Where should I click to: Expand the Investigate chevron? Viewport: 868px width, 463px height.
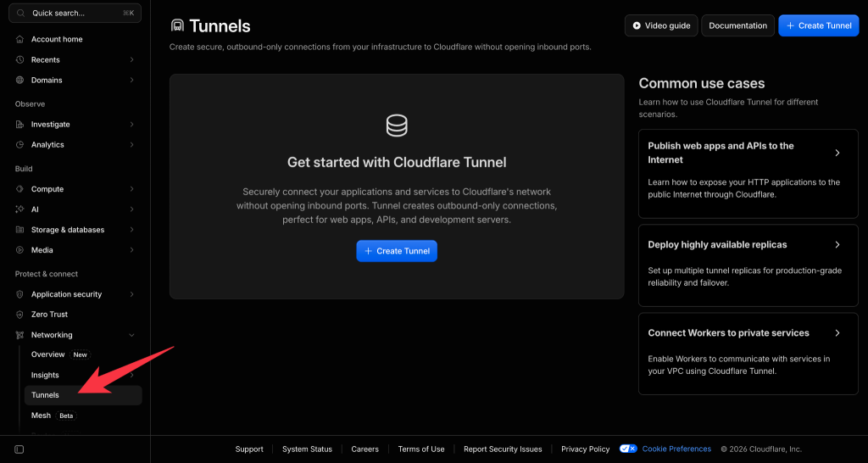tap(131, 125)
